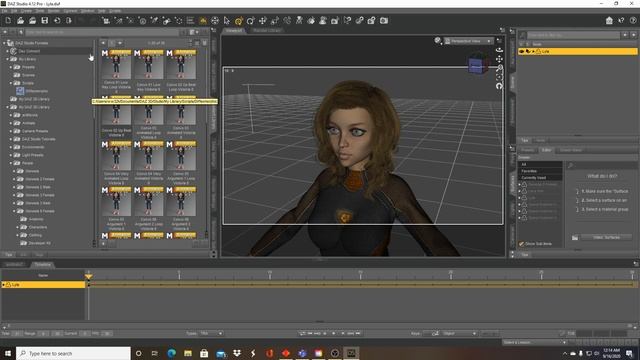Expand the Presets folder in content tree
The image size is (640, 360).
11,67
